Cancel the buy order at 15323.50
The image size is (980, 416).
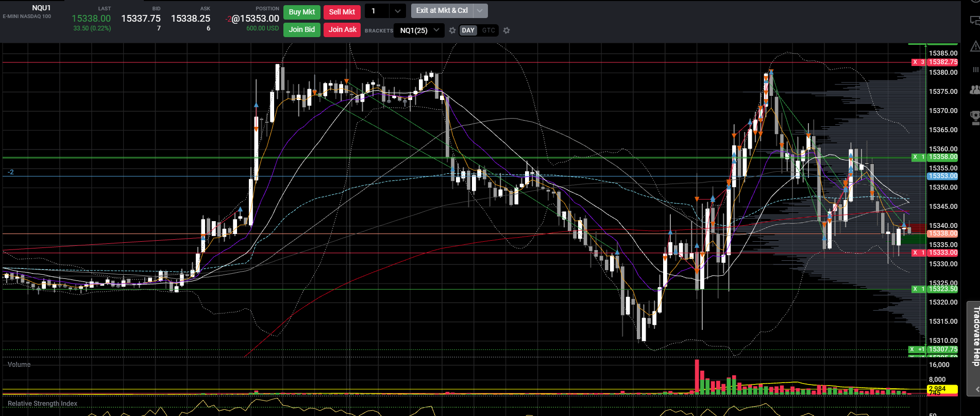click(915, 289)
